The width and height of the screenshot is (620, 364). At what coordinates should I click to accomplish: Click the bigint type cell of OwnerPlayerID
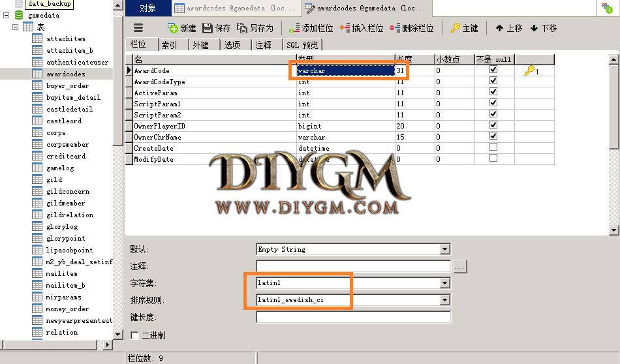click(346, 126)
